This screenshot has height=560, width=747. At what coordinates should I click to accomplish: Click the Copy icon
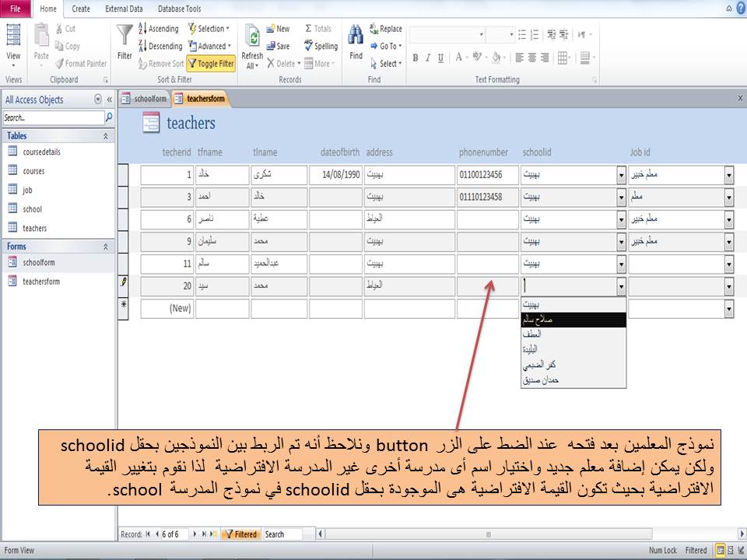pos(59,46)
